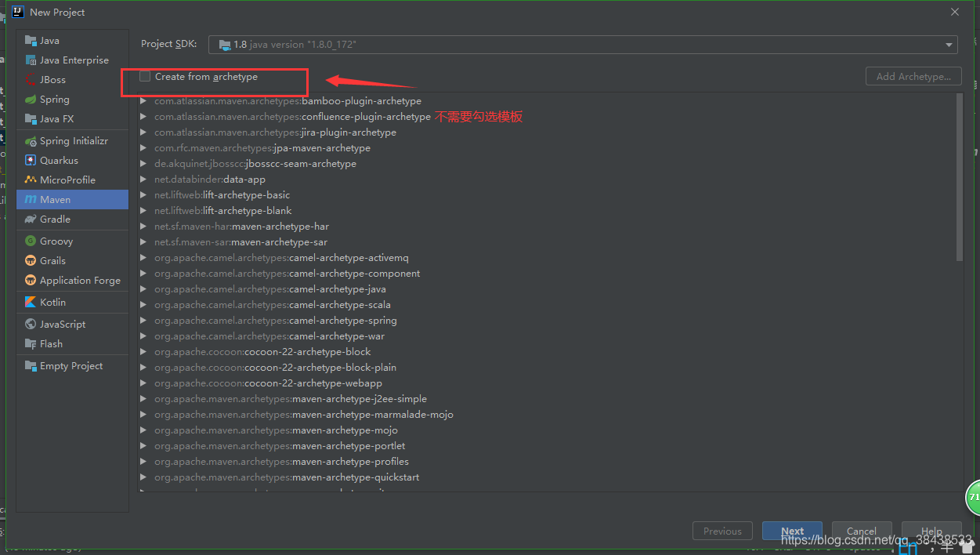This screenshot has width=980, height=555.
Task: Click the green 71 badge at window edge
Action: point(973,497)
